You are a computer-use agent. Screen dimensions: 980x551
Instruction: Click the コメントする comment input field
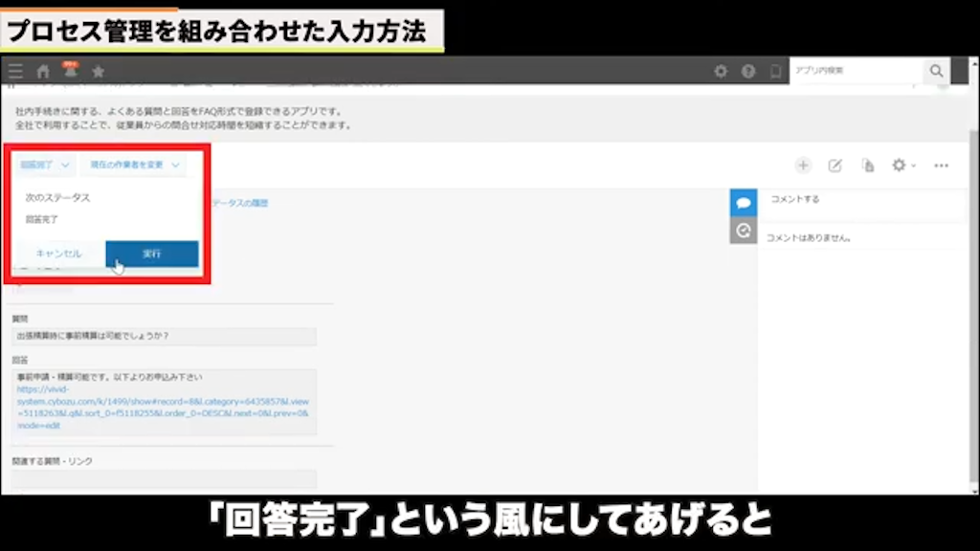point(861,201)
